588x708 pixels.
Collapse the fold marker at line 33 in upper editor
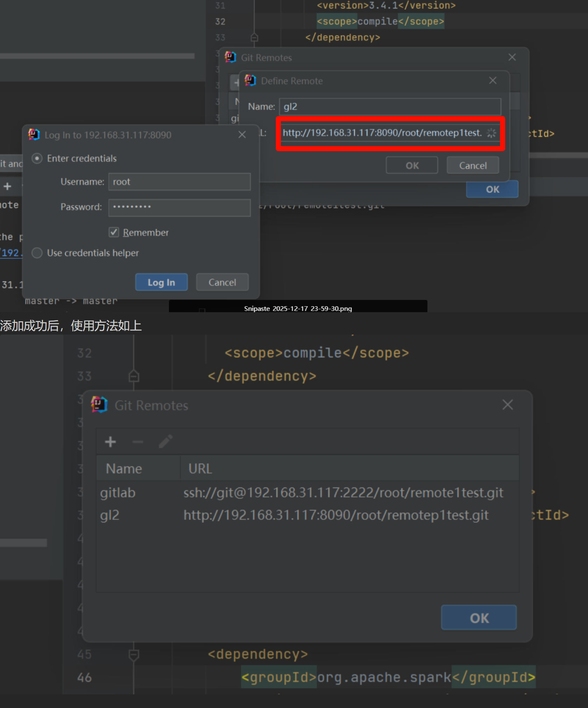(x=254, y=37)
